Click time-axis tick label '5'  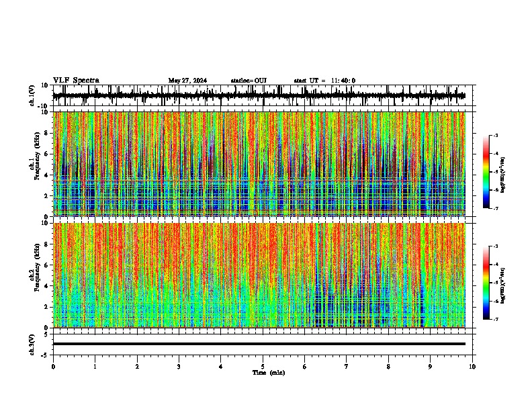click(263, 366)
